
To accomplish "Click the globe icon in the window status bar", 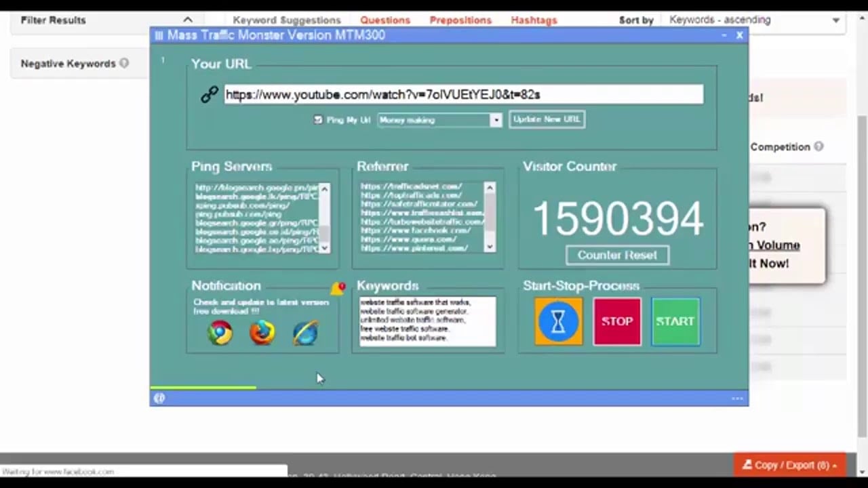I will click(x=159, y=398).
